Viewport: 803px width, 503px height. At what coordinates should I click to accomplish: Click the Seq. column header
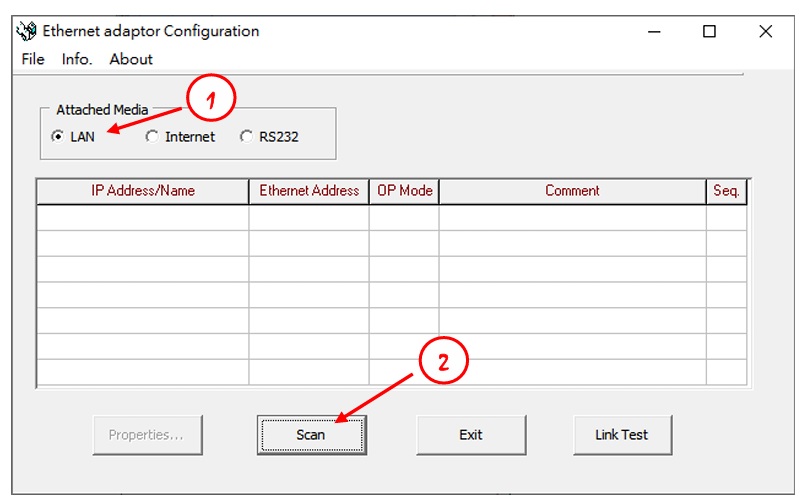click(x=726, y=191)
